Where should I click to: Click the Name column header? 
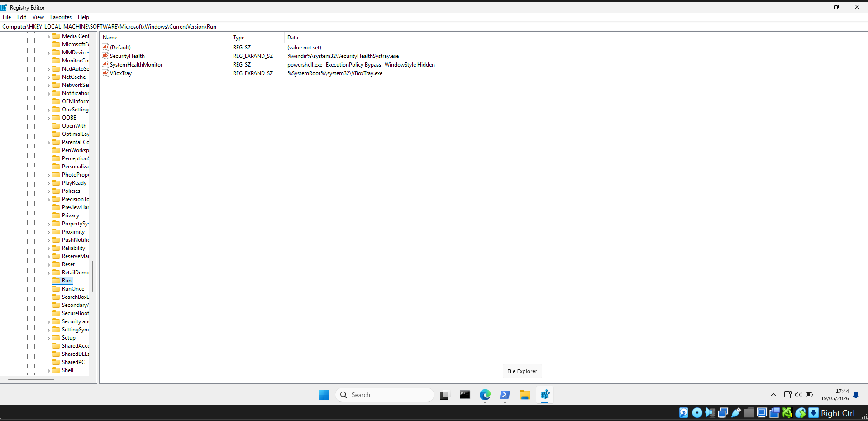(165, 38)
